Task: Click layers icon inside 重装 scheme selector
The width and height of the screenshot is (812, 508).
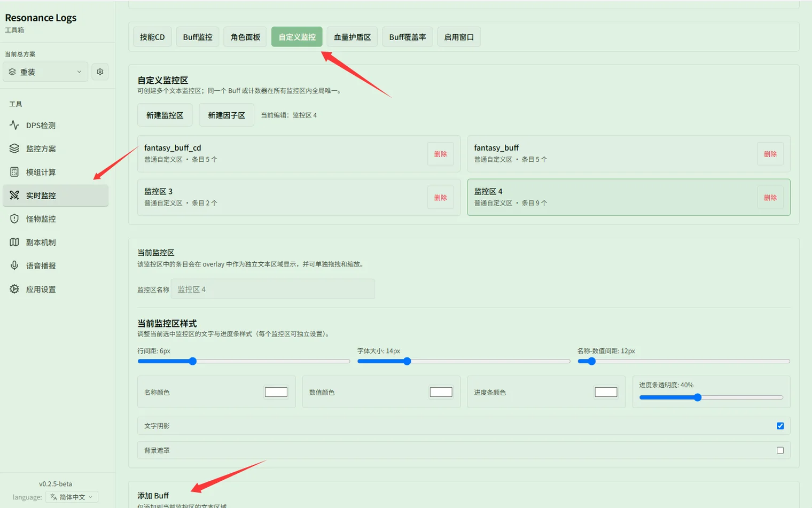Action: point(12,72)
